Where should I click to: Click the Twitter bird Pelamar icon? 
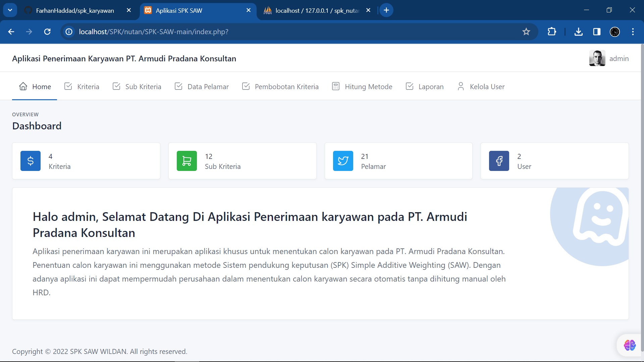tap(343, 161)
